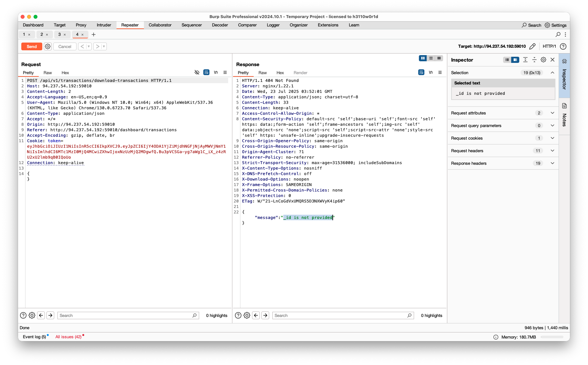Toggle word wrap in the Response panel
The width and height of the screenshot is (588, 365).
[x=421, y=73]
